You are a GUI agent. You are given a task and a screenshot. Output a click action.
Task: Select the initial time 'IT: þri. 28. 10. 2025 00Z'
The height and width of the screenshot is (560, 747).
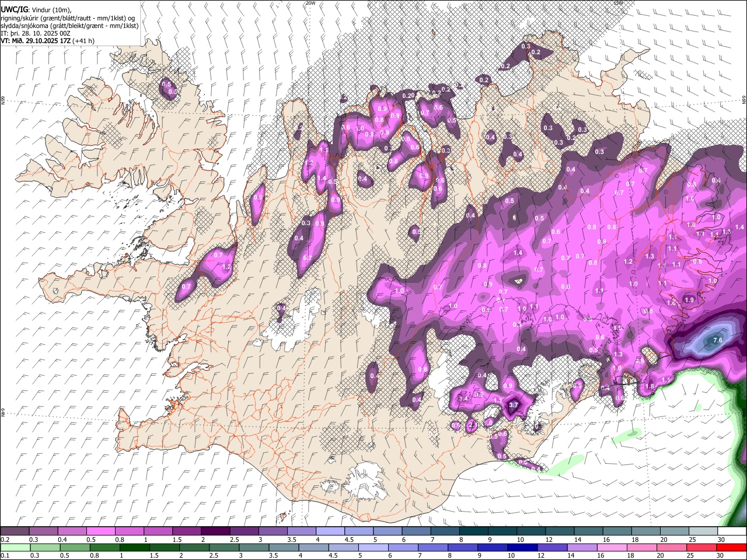coord(36,33)
